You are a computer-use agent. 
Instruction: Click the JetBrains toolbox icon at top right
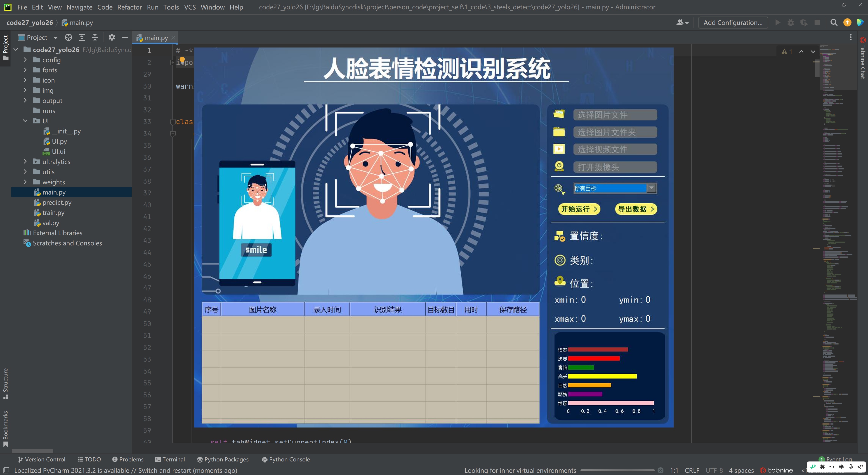860,23
